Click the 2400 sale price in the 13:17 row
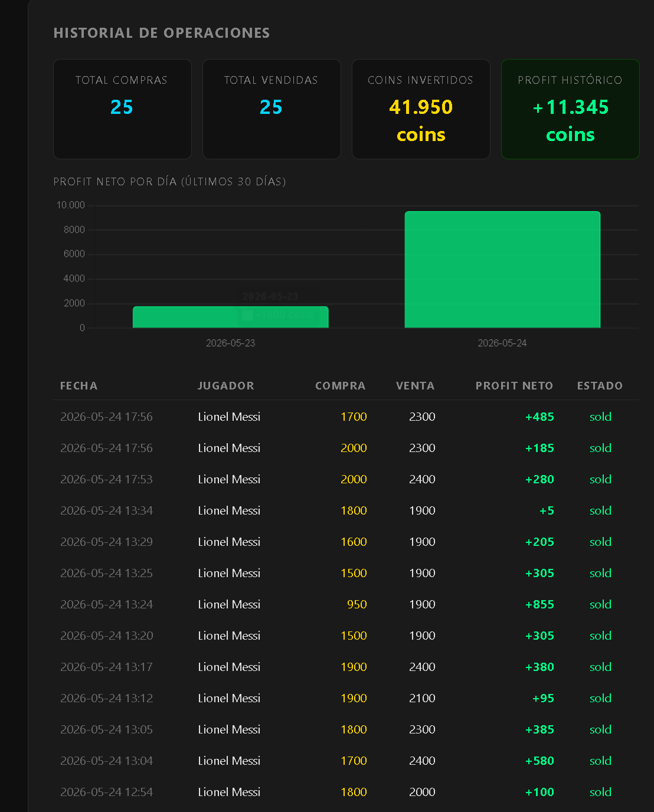This screenshot has height=812, width=654. 422,667
